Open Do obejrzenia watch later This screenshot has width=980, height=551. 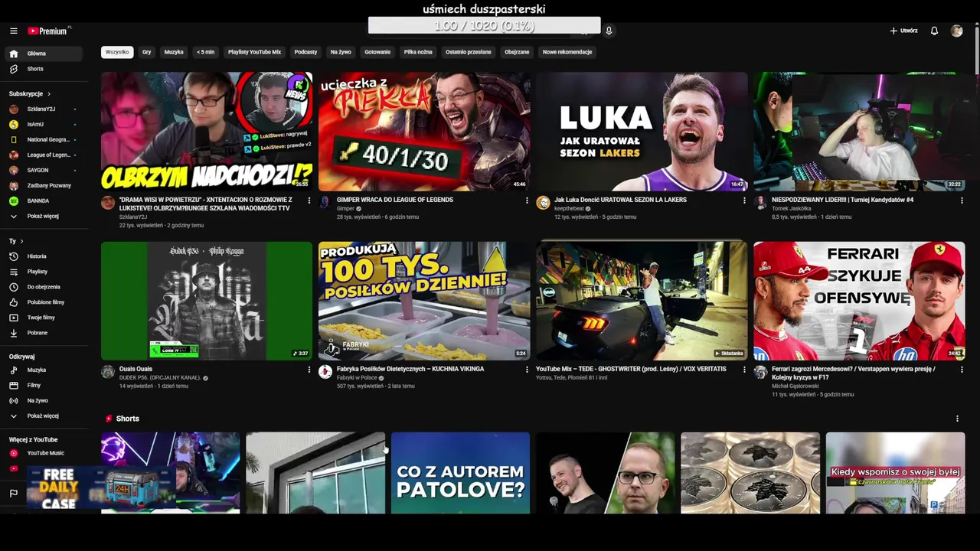pyautogui.click(x=43, y=287)
